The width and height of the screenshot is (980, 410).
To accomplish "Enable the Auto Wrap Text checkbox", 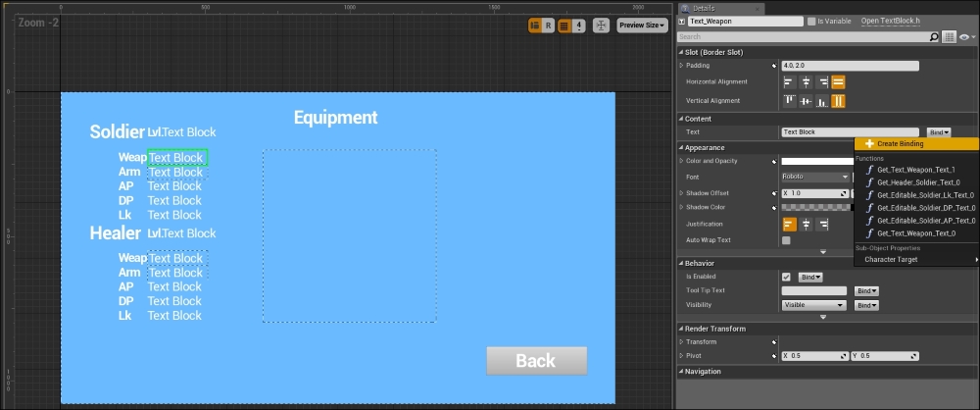I will point(786,240).
